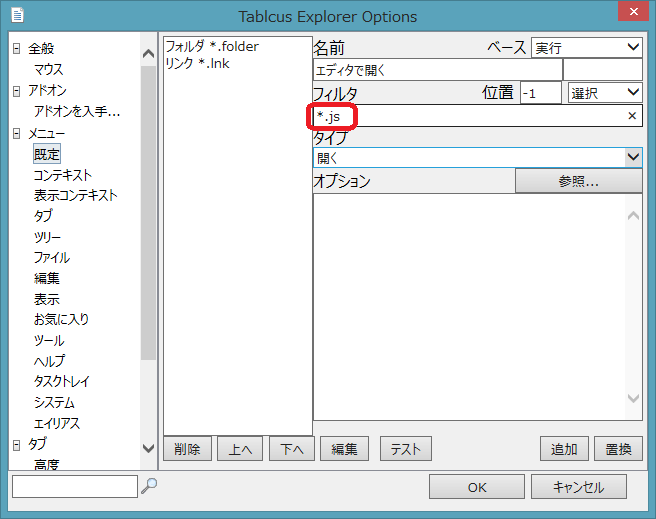The height and width of the screenshot is (519, 656).
Task: Select コンテキスト in the menu tree
Action: pyautogui.click(x=62, y=175)
